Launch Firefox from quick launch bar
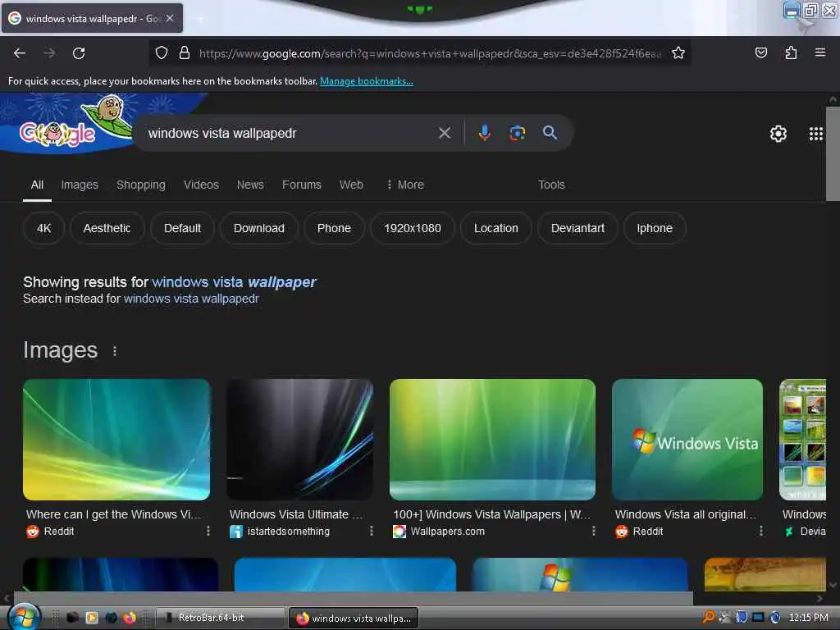This screenshot has width=840, height=630. (x=130, y=618)
